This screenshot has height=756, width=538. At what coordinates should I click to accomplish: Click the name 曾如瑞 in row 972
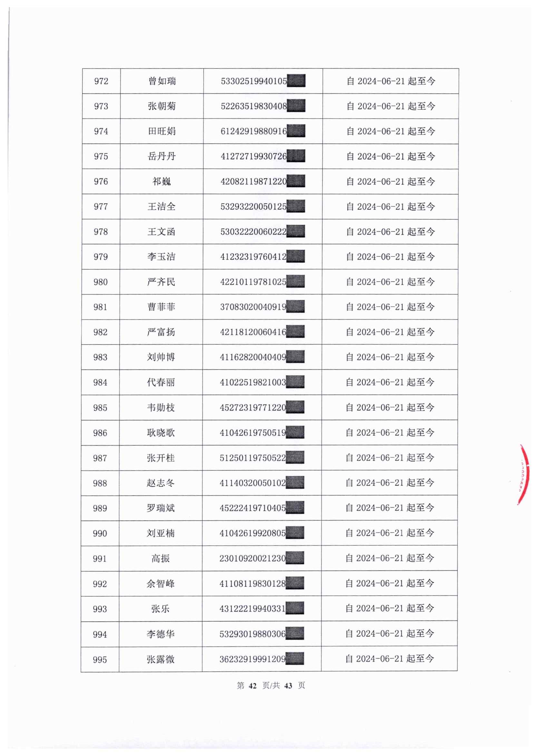(x=162, y=81)
